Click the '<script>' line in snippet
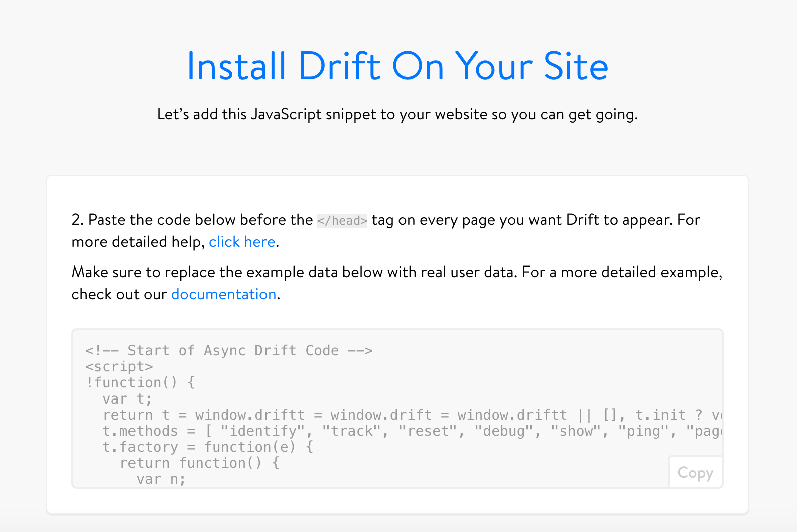Viewport: 797px width, 532px height. [119, 367]
